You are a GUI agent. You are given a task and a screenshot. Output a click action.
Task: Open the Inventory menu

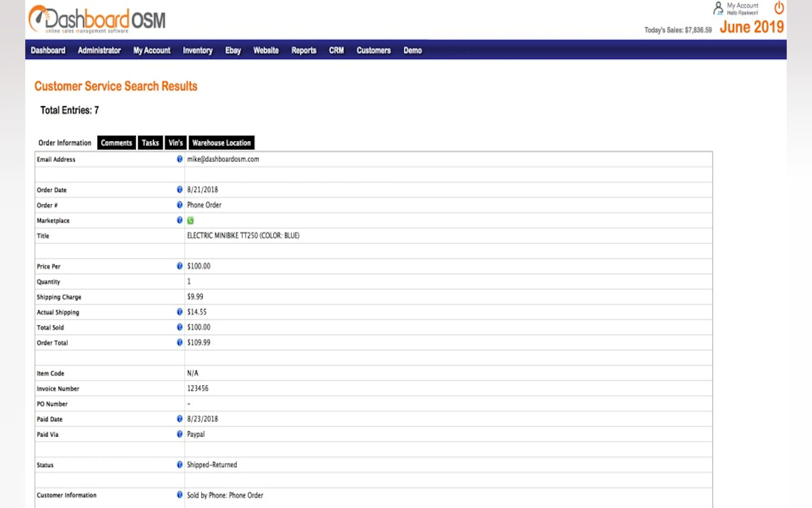tap(197, 51)
